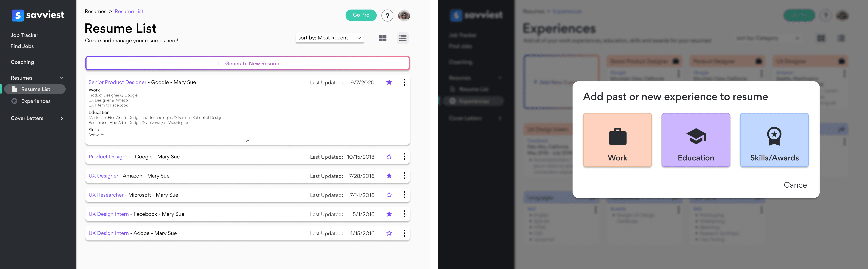868x269 pixels.
Task: Star the Product Designer Google resume
Action: tap(389, 157)
